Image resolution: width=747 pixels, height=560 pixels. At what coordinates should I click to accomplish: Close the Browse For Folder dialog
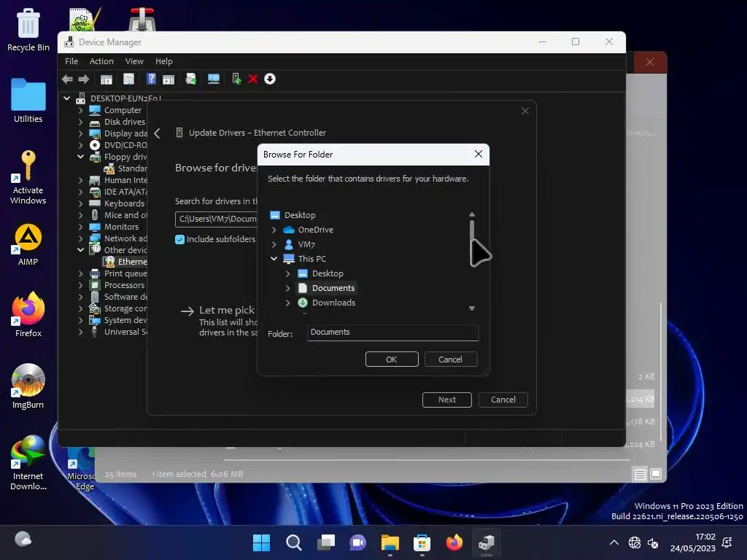click(x=479, y=154)
